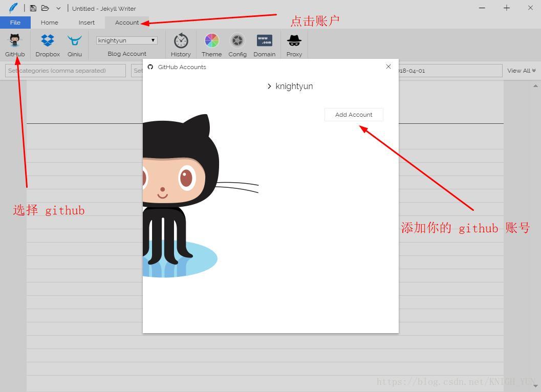
Task: Click the GitHub mark in dialog title
Action: click(150, 67)
